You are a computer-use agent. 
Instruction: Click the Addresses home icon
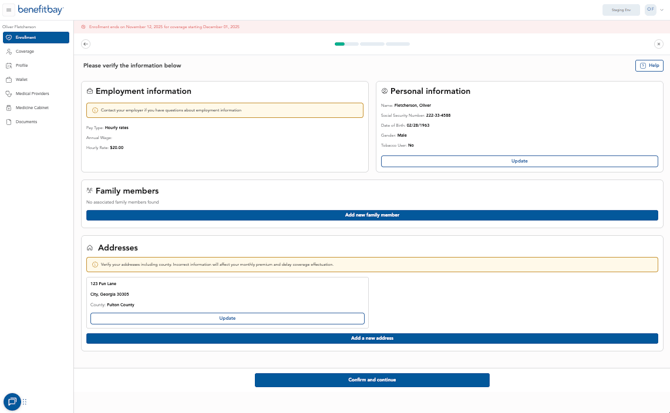90,248
